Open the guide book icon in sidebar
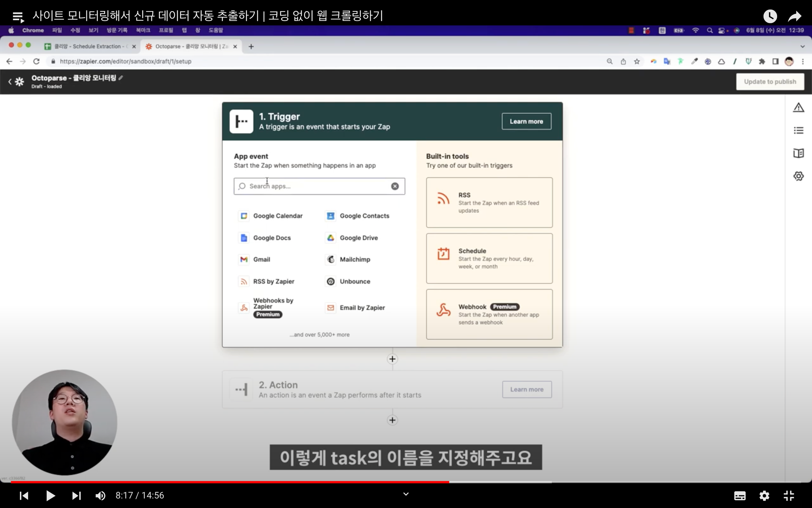812x508 pixels. [x=799, y=153]
